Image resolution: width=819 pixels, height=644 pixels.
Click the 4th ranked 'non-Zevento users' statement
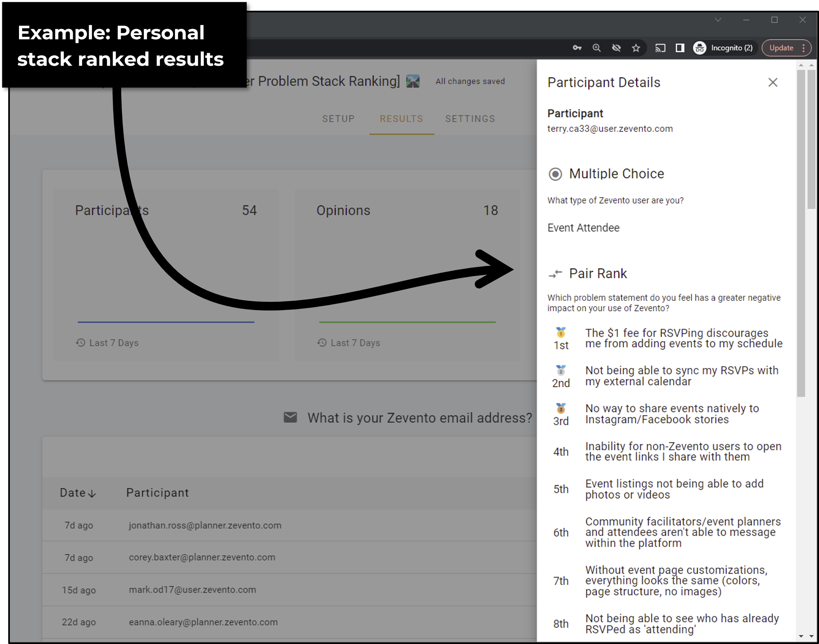tap(683, 451)
